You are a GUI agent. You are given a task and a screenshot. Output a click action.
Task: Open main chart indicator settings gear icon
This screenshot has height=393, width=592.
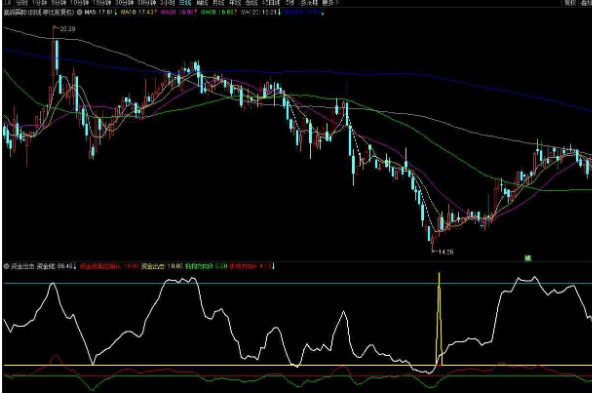pyautogui.click(x=79, y=12)
